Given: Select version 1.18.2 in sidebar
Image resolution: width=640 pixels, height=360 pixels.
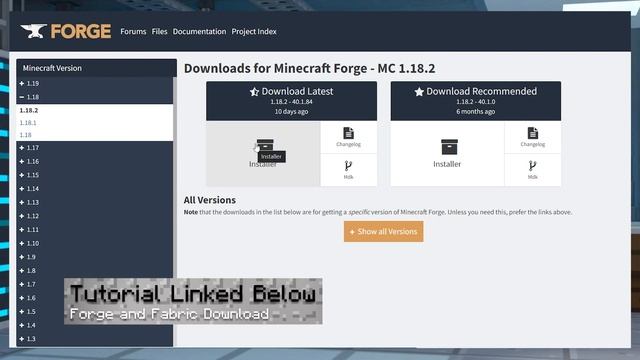Looking at the screenshot, I should pyautogui.click(x=29, y=110).
